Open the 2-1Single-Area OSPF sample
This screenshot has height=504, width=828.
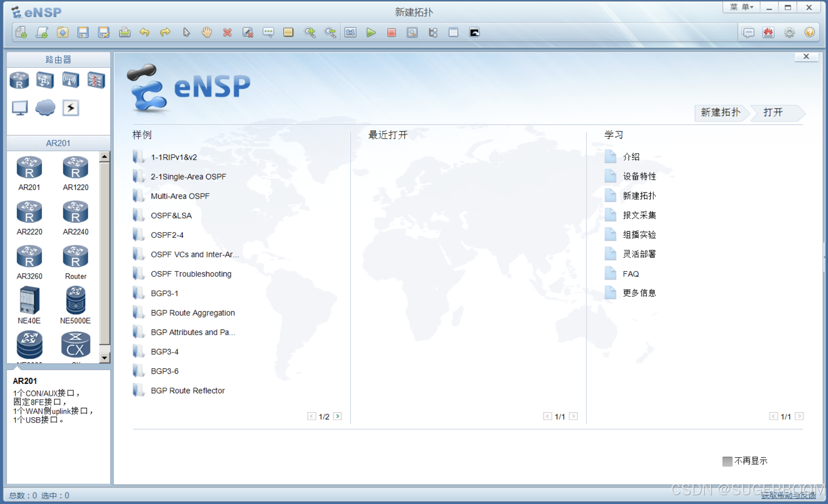pyautogui.click(x=188, y=177)
